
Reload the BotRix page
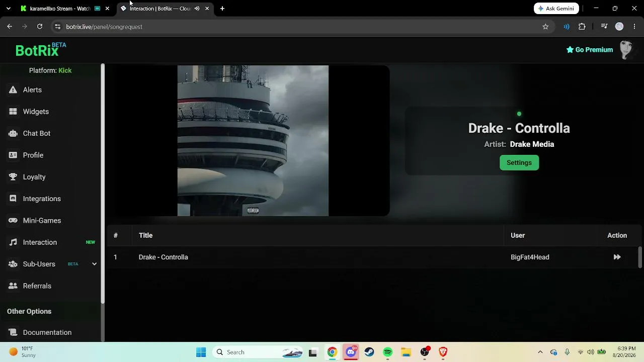[x=40, y=27]
